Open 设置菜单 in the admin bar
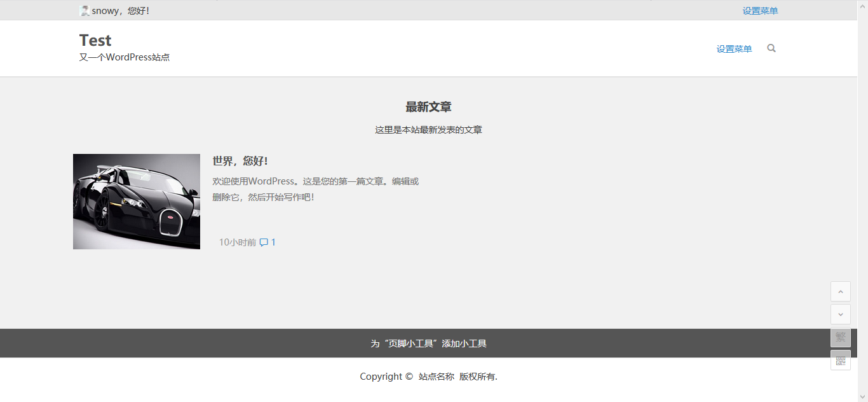This screenshot has width=868, height=402. pos(759,10)
